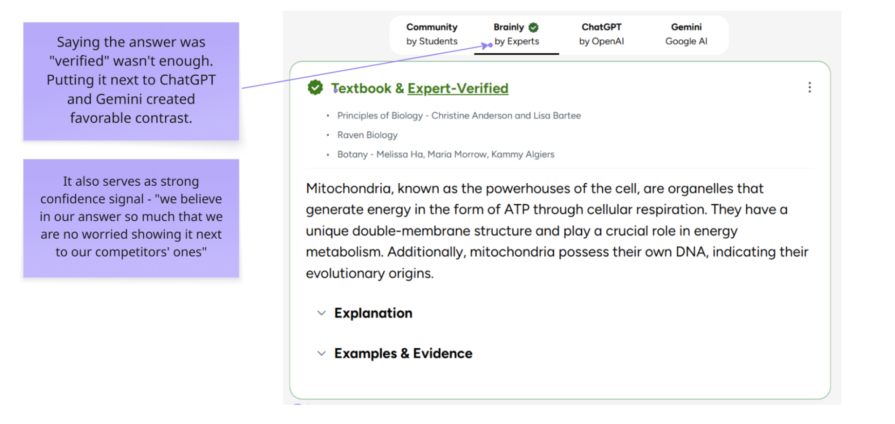The height and width of the screenshot is (424, 895).
Task: Open the Gemini Google AI tab
Action: 686,34
